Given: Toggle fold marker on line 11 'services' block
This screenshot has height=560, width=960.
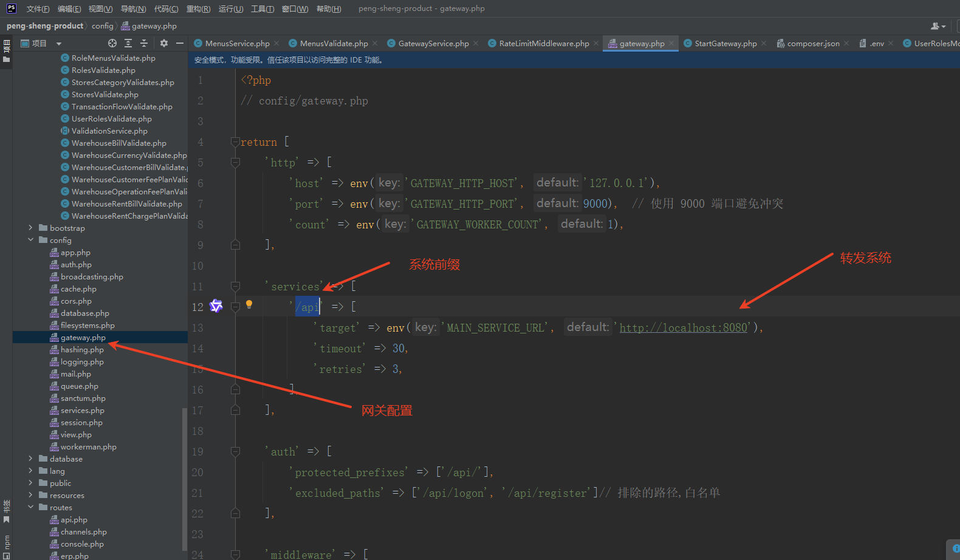Looking at the screenshot, I should [x=235, y=286].
